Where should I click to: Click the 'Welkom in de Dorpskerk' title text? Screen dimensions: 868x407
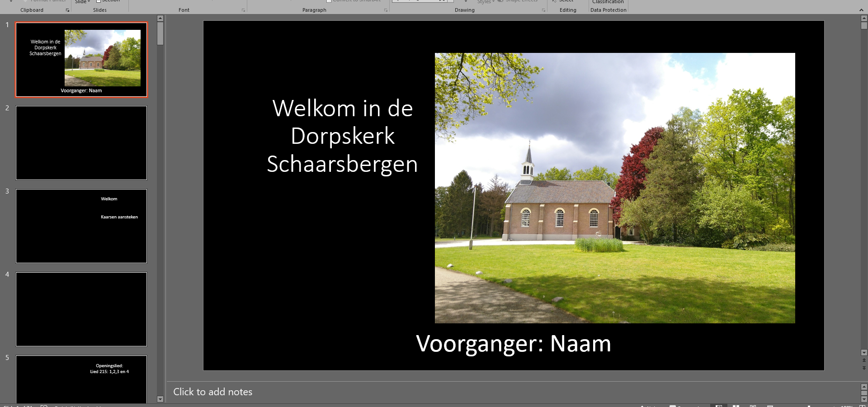(342, 136)
